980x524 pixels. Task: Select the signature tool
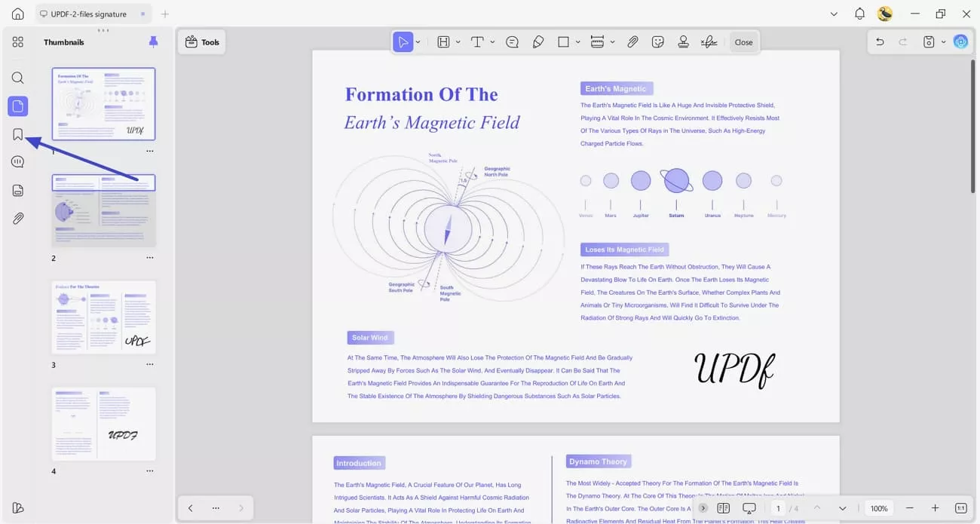709,42
